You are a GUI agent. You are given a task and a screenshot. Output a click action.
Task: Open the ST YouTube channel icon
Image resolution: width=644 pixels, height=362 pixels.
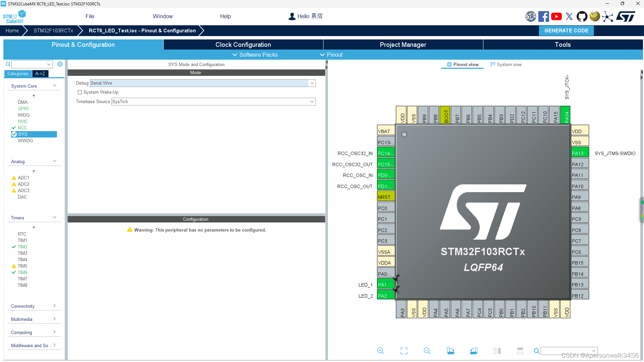point(556,16)
